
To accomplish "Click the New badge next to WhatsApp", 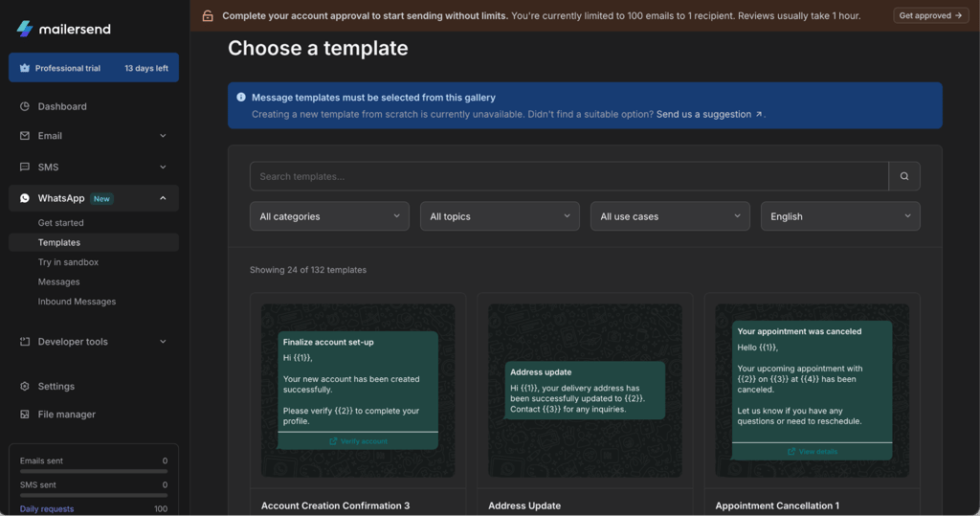I will coord(101,199).
